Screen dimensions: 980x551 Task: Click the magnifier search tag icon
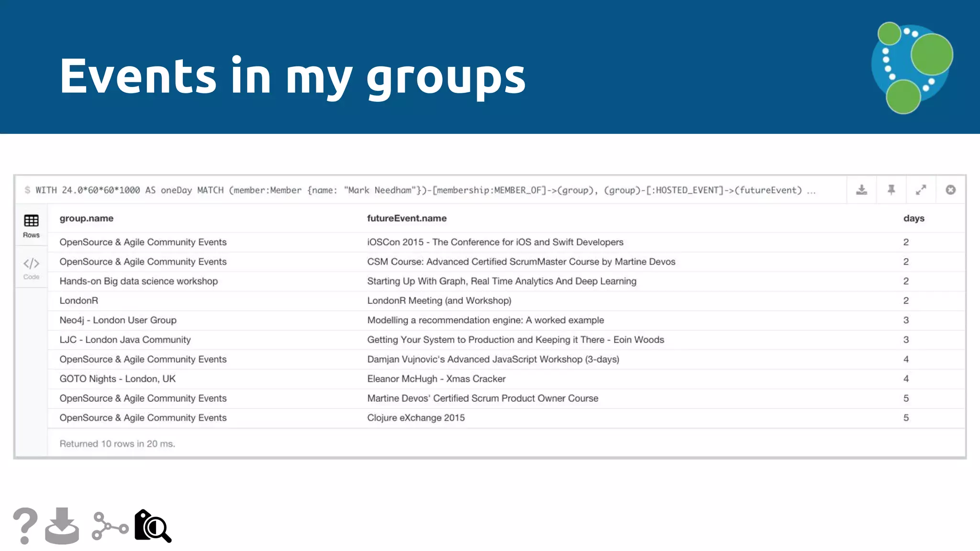[x=153, y=526]
